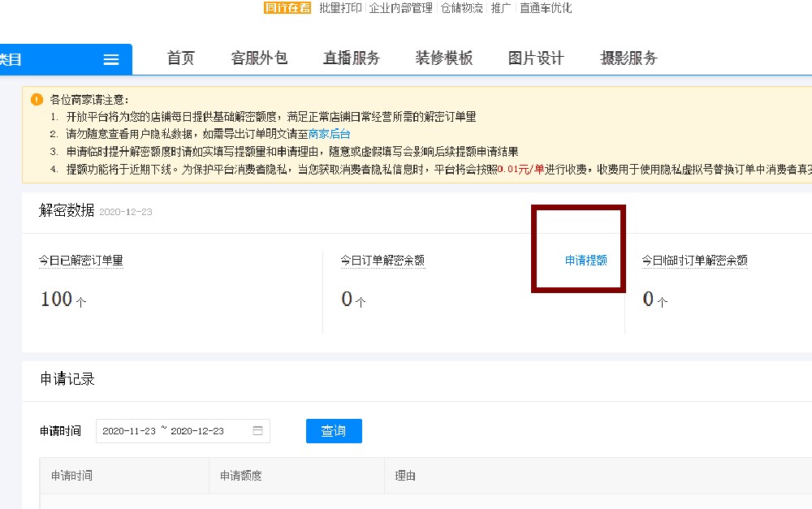
Task: Open 摄影服务 tab
Action: click(x=628, y=58)
